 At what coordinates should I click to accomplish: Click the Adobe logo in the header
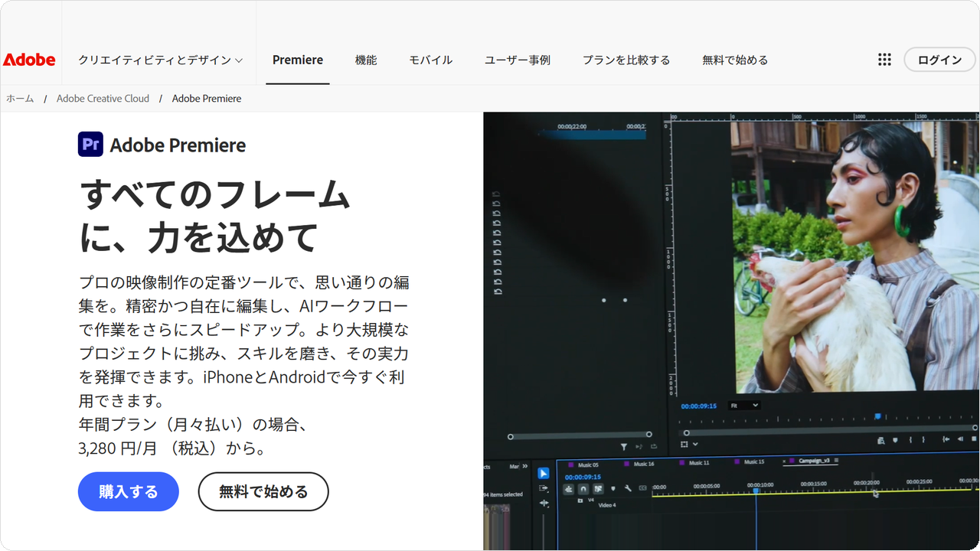click(29, 60)
